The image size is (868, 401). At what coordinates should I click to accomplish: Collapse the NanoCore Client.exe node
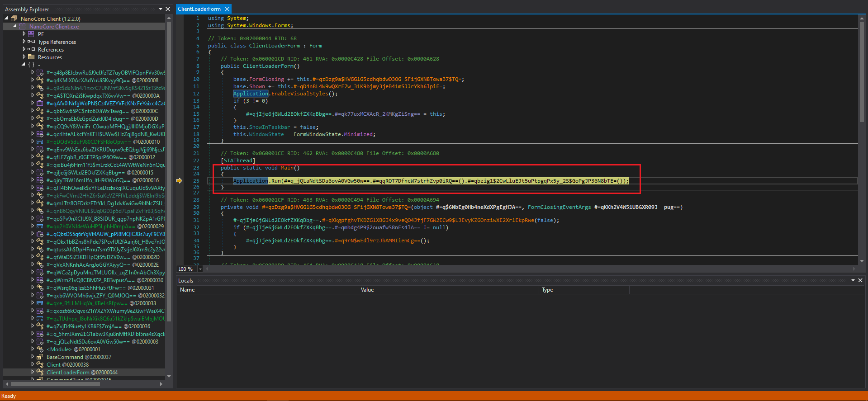tap(14, 26)
